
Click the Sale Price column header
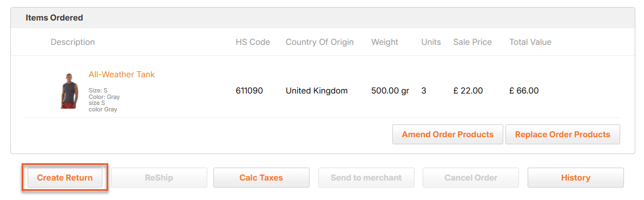pyautogui.click(x=472, y=42)
